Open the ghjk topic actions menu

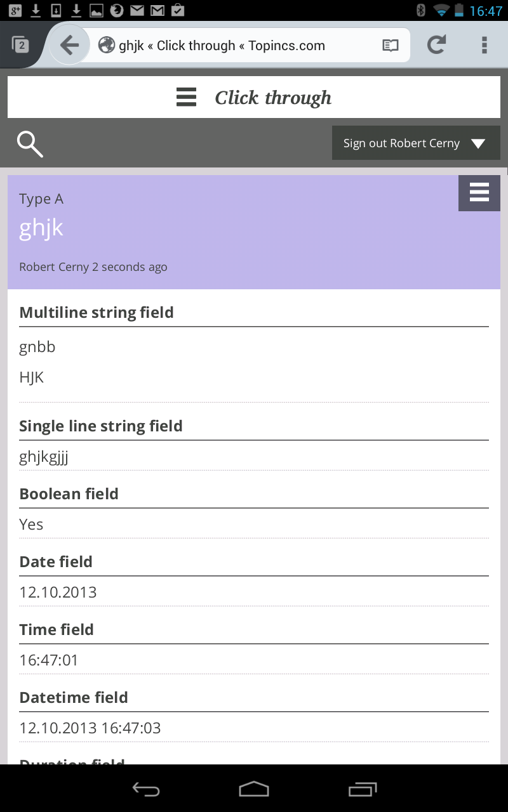point(479,193)
